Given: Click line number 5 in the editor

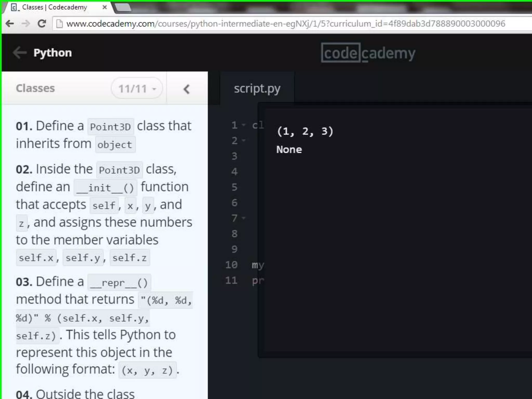Looking at the screenshot, I should [x=234, y=187].
